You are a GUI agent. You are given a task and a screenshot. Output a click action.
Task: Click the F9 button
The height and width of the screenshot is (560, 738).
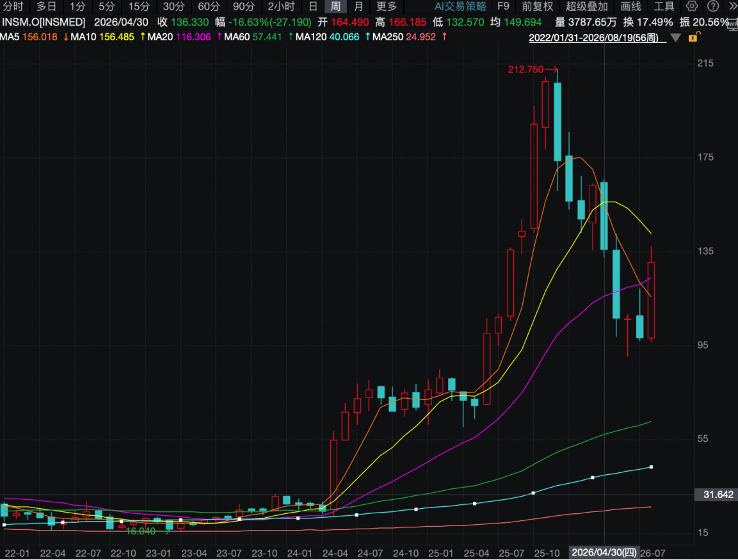503,6
